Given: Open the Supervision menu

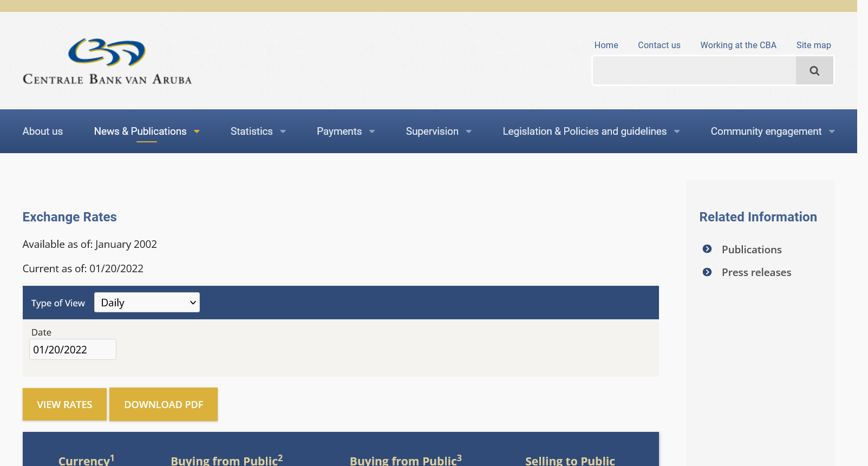Looking at the screenshot, I should point(438,132).
